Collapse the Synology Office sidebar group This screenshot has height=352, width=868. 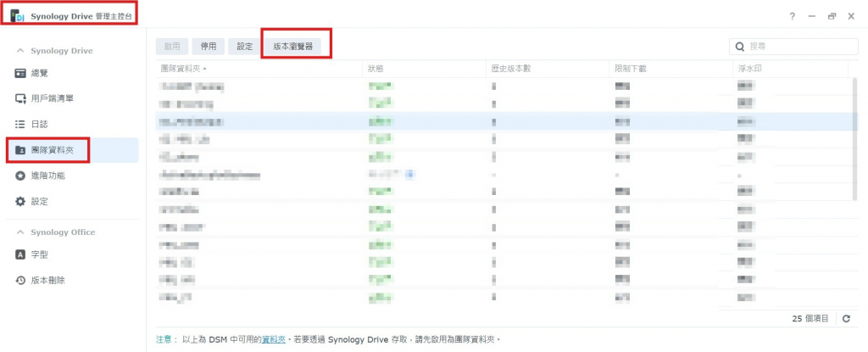20,232
